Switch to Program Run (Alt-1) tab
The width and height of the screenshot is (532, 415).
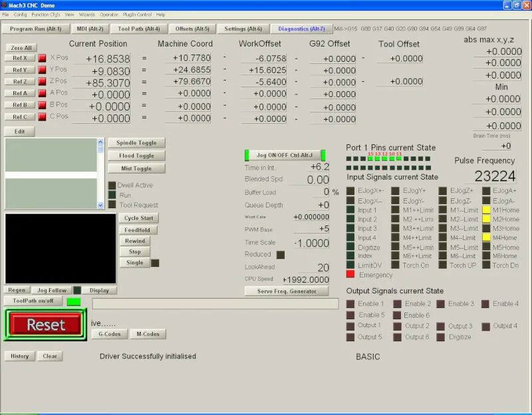coord(36,29)
